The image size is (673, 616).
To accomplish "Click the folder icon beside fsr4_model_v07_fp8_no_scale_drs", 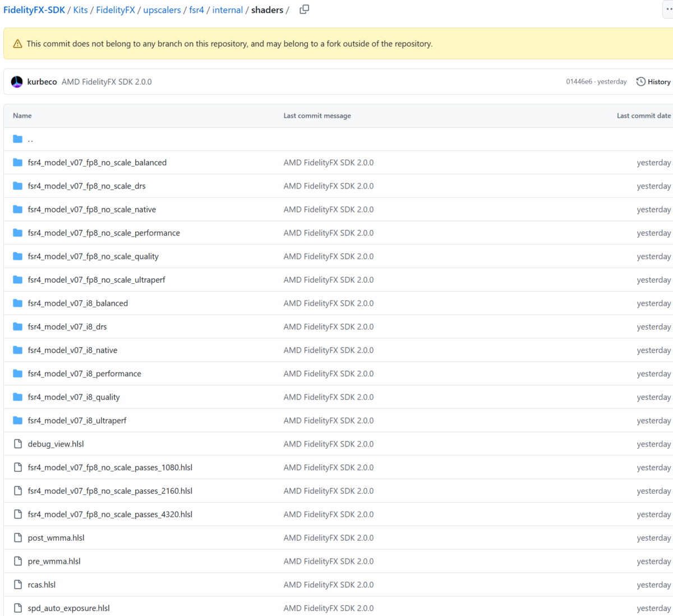I will point(17,186).
